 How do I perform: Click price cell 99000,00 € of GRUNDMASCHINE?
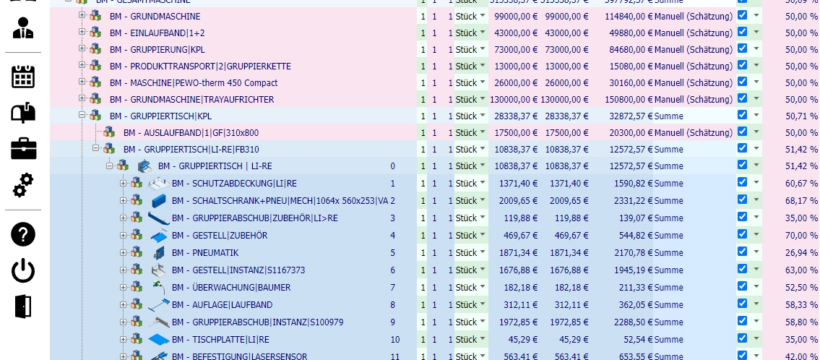[x=515, y=16]
